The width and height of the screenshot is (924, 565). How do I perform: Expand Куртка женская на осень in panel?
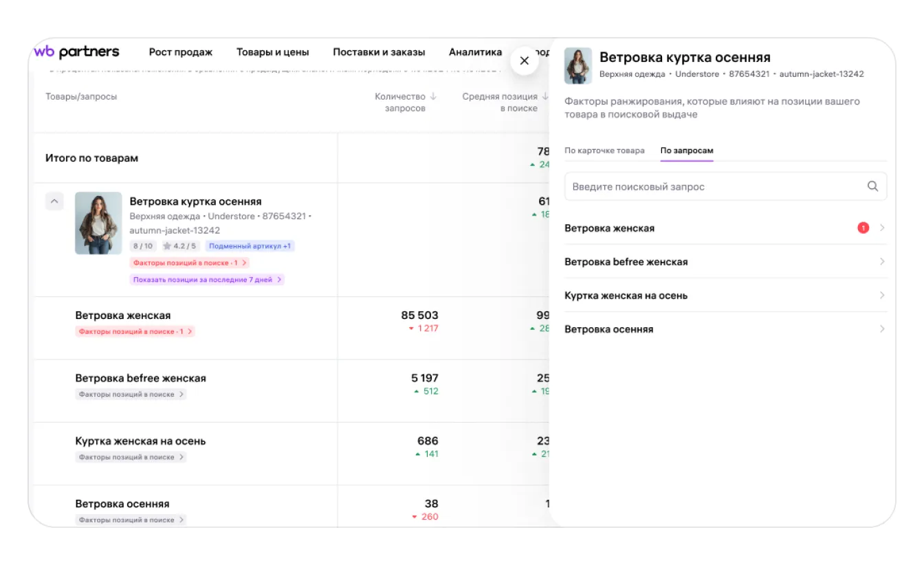click(882, 296)
